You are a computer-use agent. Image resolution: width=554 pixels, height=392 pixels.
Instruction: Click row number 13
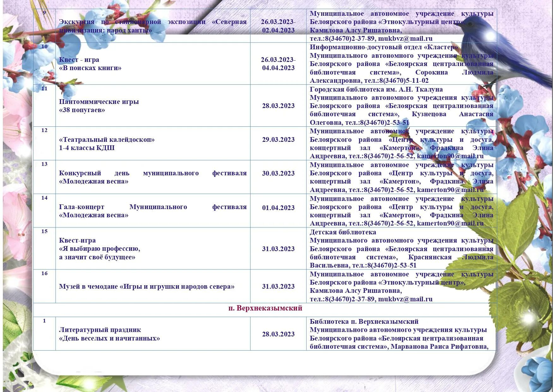click(x=45, y=164)
